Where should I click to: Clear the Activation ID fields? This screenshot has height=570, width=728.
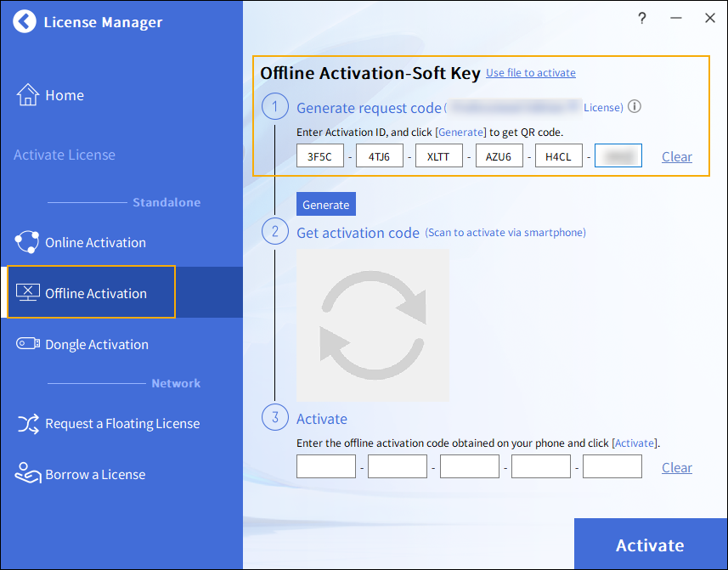676,156
